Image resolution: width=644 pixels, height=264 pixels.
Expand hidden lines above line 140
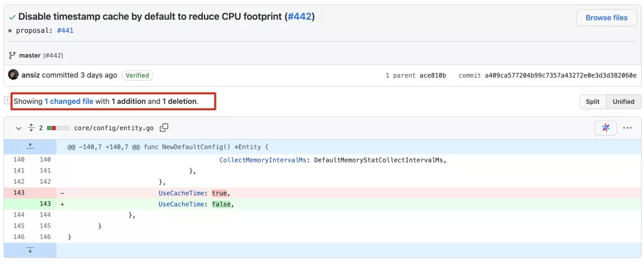point(30,147)
